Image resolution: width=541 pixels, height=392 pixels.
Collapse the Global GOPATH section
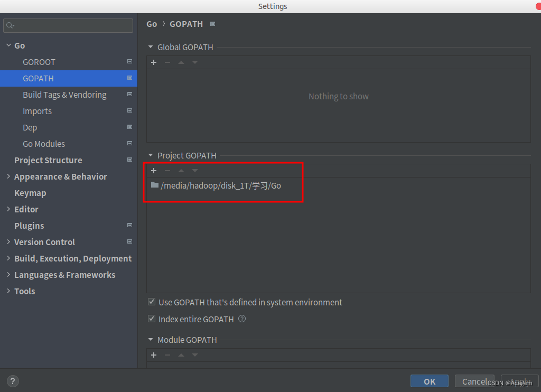coord(151,47)
